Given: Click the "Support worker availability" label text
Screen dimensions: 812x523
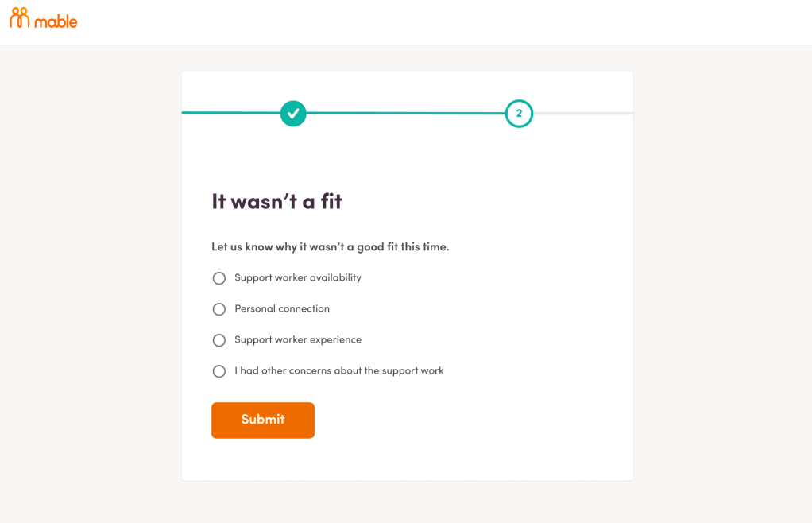Looking at the screenshot, I should coord(298,278).
